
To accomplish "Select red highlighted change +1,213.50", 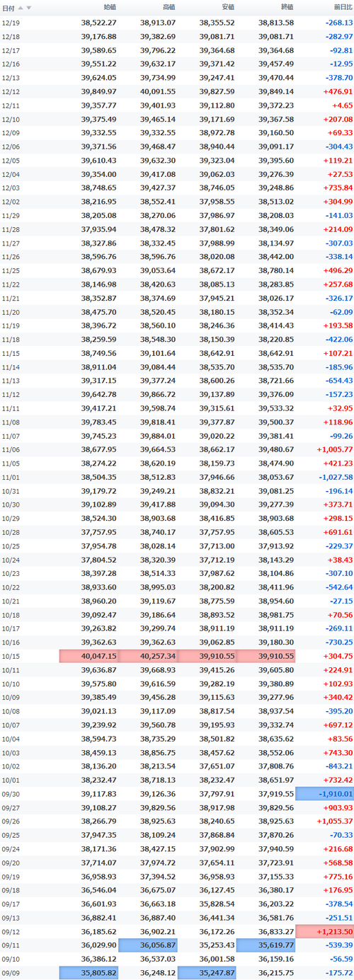I will pyautogui.click(x=324, y=932).
